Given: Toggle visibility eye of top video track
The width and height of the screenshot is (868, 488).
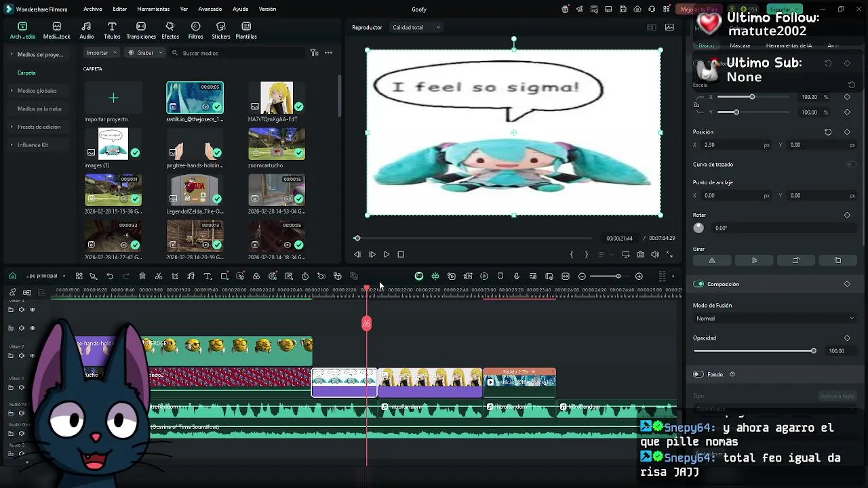Looking at the screenshot, I should [x=32, y=310].
